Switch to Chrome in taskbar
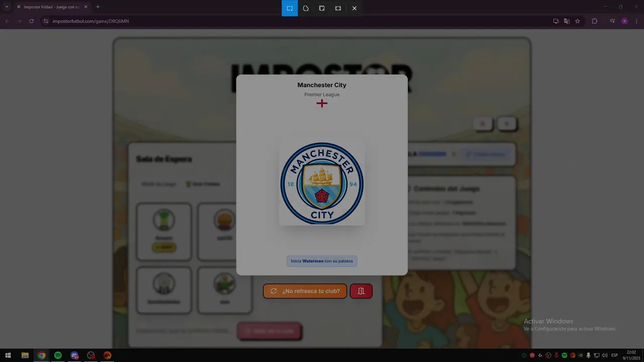Screen dimensions: 644x362 click(41, 355)
